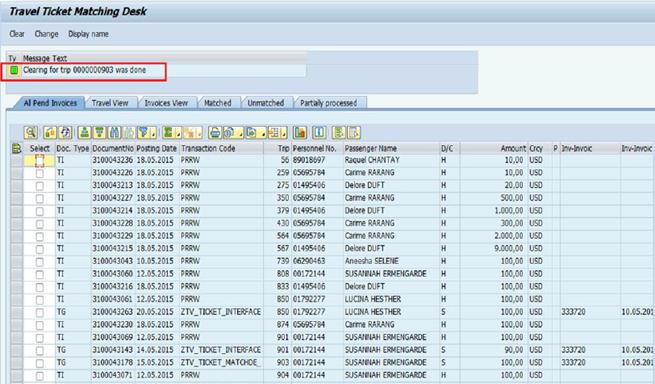Click the message 'Clearing for trip 0000000903 was done'
Screen dimensions: 655x384
[84, 70]
